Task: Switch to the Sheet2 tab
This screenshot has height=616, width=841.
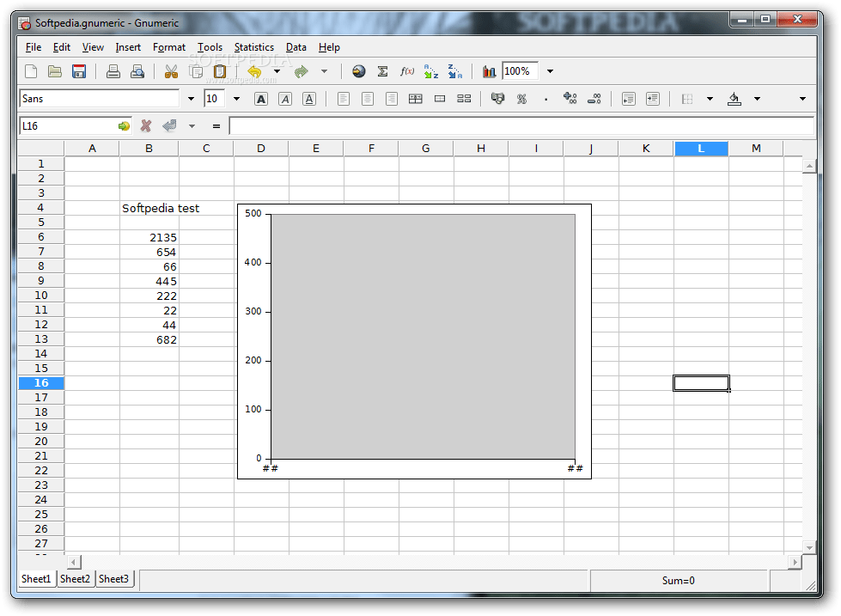Action: click(x=75, y=579)
